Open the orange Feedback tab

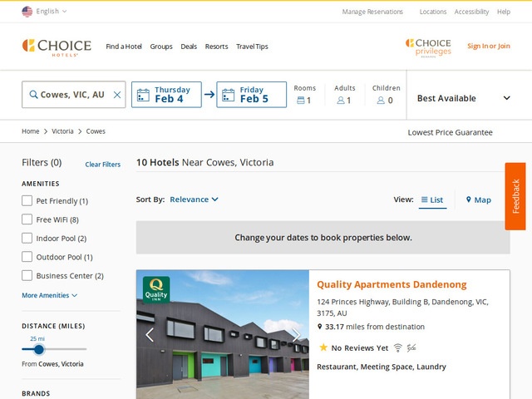pyautogui.click(x=515, y=196)
